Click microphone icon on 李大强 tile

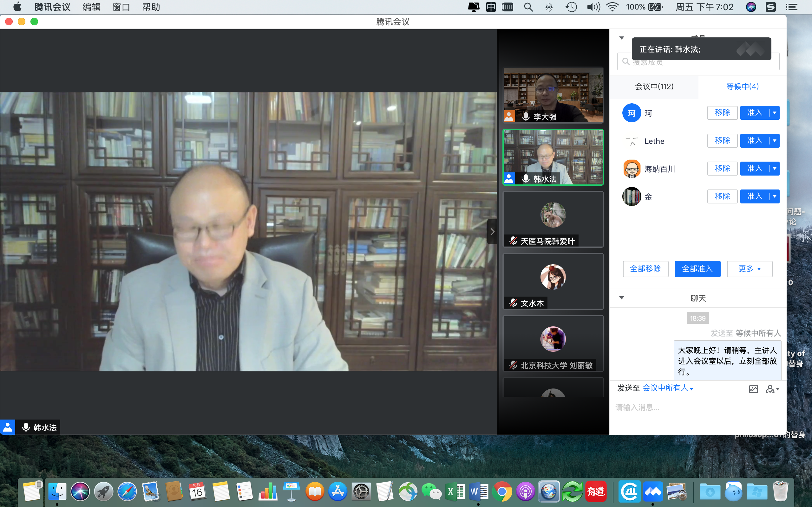coord(526,117)
